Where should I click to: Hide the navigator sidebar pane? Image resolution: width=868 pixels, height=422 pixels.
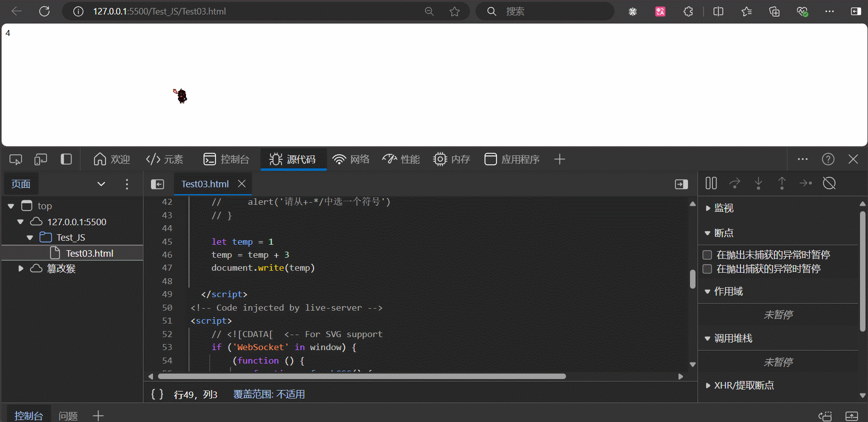pos(157,184)
